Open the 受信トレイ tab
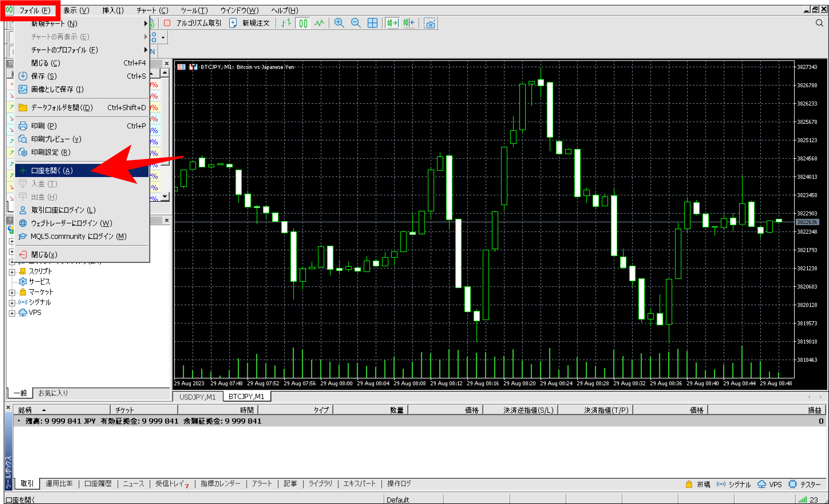The width and height of the screenshot is (829, 504). tap(172, 483)
